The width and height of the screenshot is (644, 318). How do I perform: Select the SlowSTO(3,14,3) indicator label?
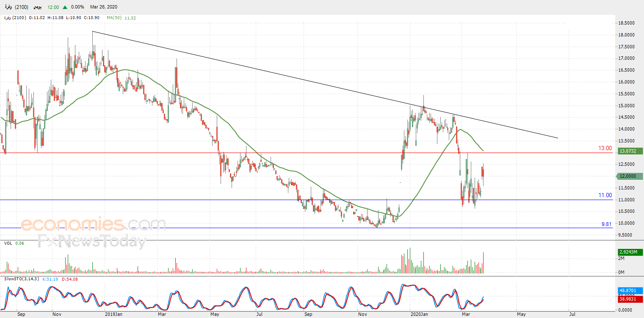coord(22,279)
